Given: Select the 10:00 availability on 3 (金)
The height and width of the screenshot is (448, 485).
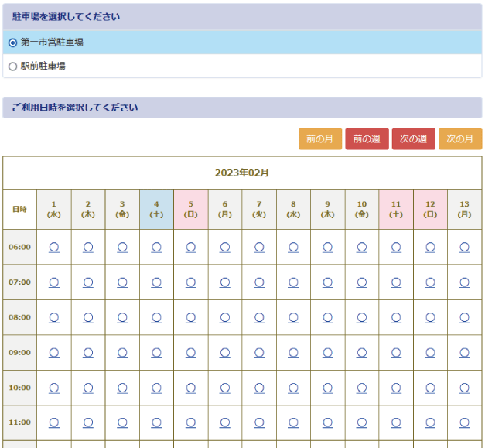Looking at the screenshot, I should pos(122,387).
